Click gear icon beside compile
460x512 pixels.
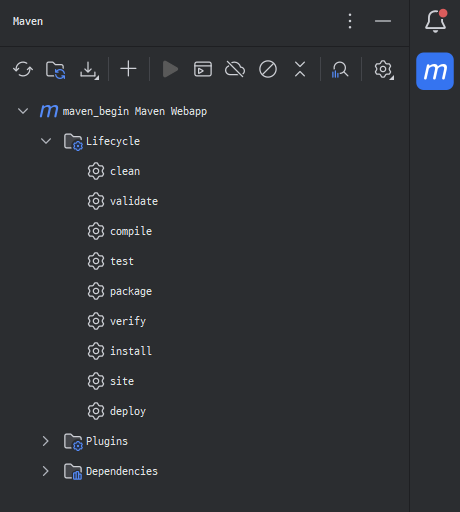(96, 231)
